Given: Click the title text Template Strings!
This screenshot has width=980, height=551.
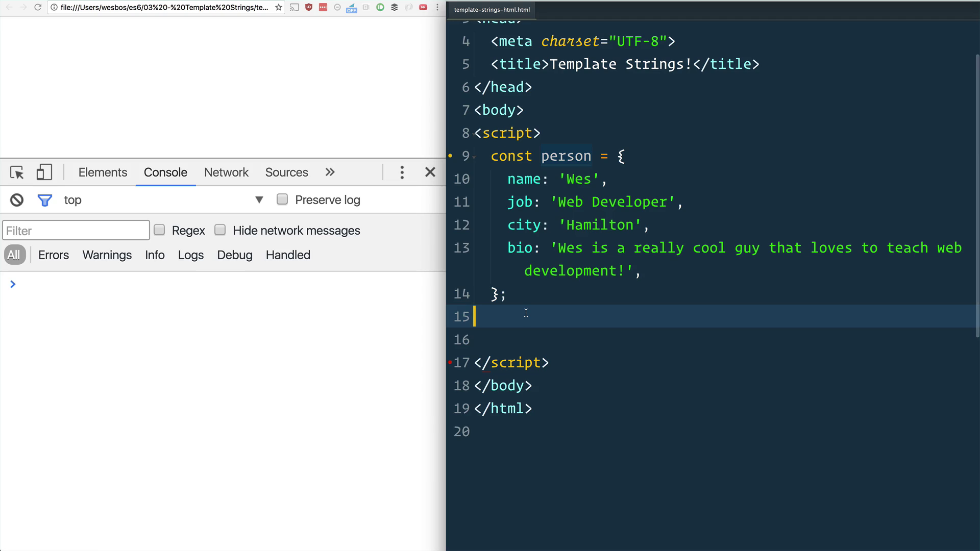Looking at the screenshot, I should pyautogui.click(x=621, y=64).
